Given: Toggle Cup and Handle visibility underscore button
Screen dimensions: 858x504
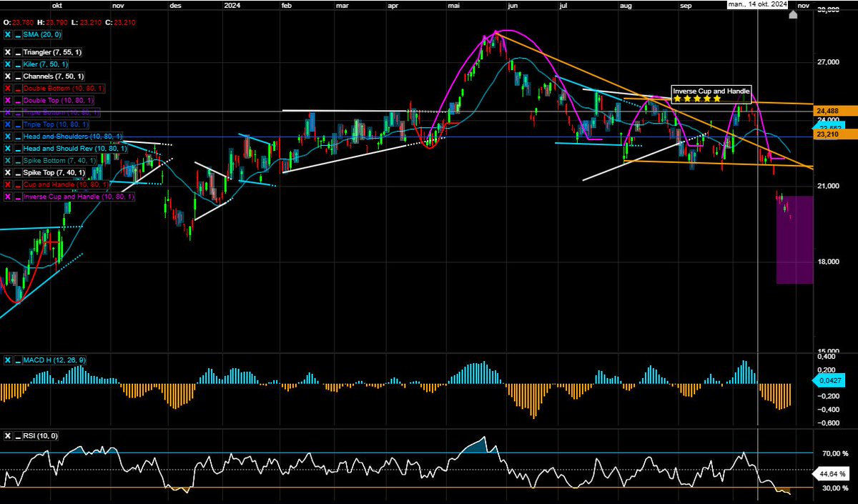Looking at the screenshot, I should tap(18, 184).
